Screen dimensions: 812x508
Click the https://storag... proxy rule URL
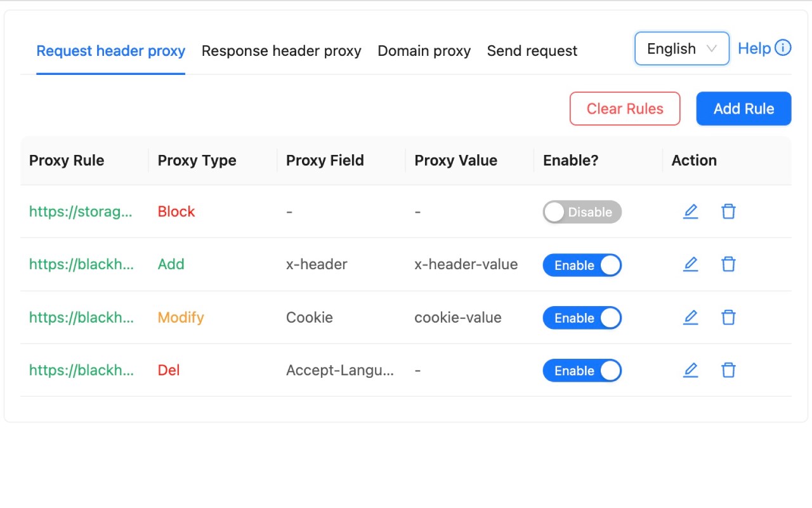click(x=81, y=211)
